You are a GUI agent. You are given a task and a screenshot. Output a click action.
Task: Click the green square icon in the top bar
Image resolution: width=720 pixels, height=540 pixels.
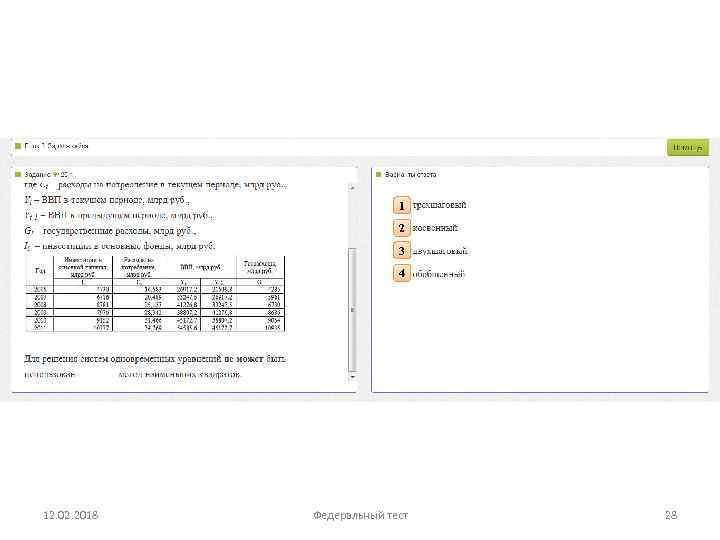tap(18, 146)
